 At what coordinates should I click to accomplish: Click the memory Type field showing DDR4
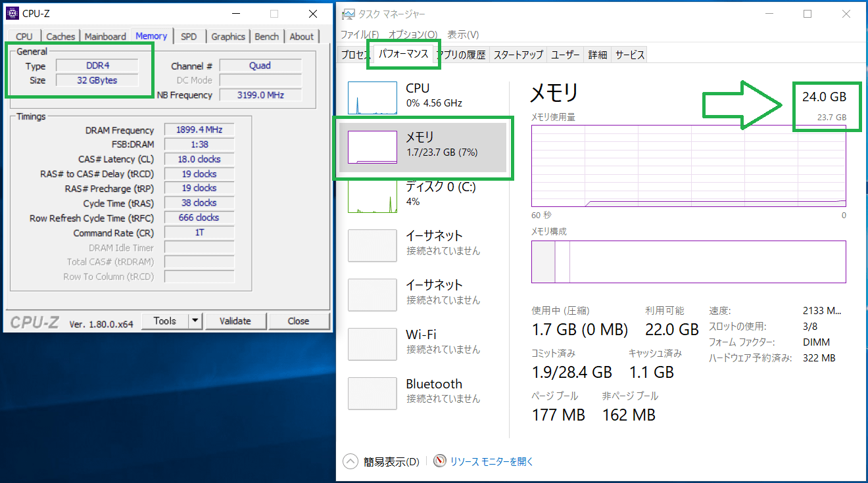(x=97, y=66)
